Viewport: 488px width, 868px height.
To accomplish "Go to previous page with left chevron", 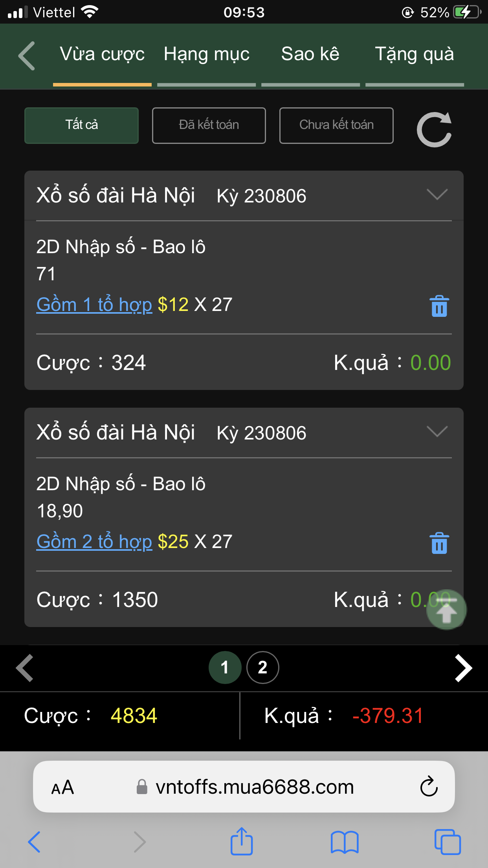I will pyautogui.click(x=24, y=668).
